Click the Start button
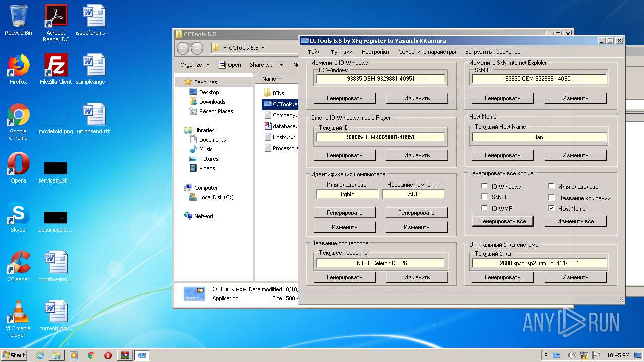Screen dimensions: 644x362 [14, 355]
